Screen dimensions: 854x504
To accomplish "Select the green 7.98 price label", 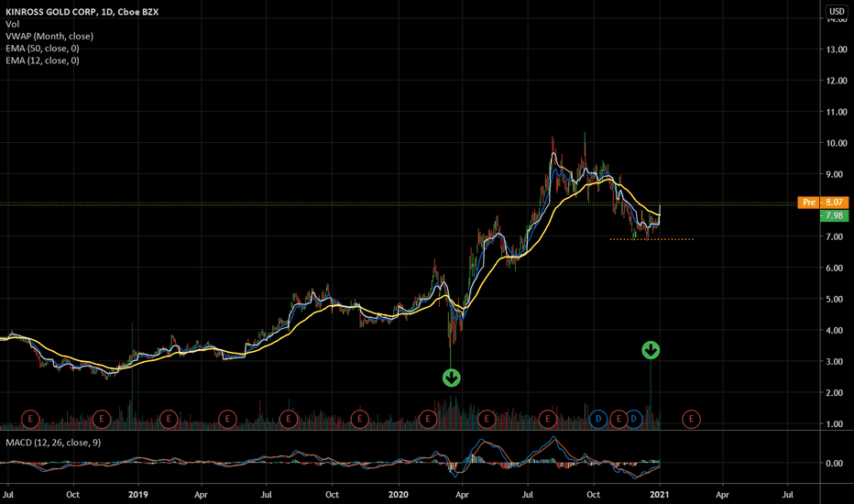I will 834,215.
